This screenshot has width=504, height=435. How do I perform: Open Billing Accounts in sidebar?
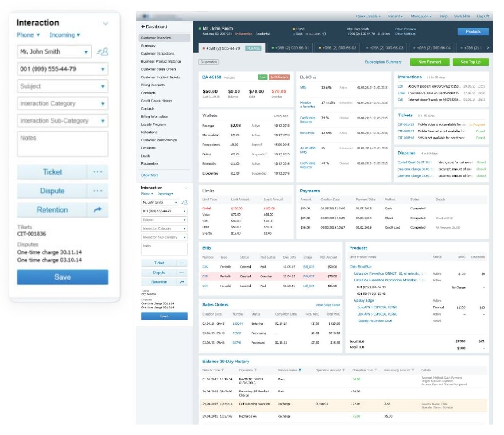[153, 85]
